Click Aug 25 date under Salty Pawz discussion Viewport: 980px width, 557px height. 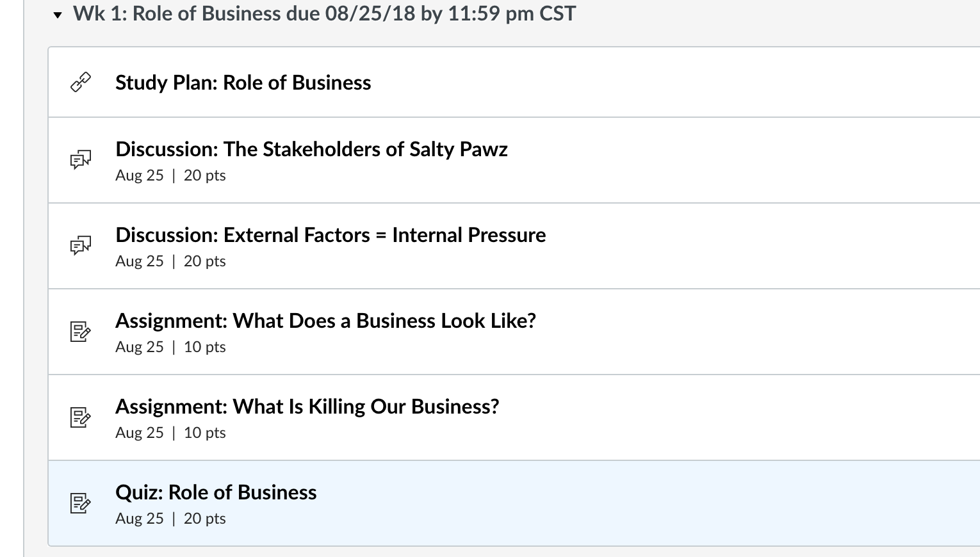[140, 175]
